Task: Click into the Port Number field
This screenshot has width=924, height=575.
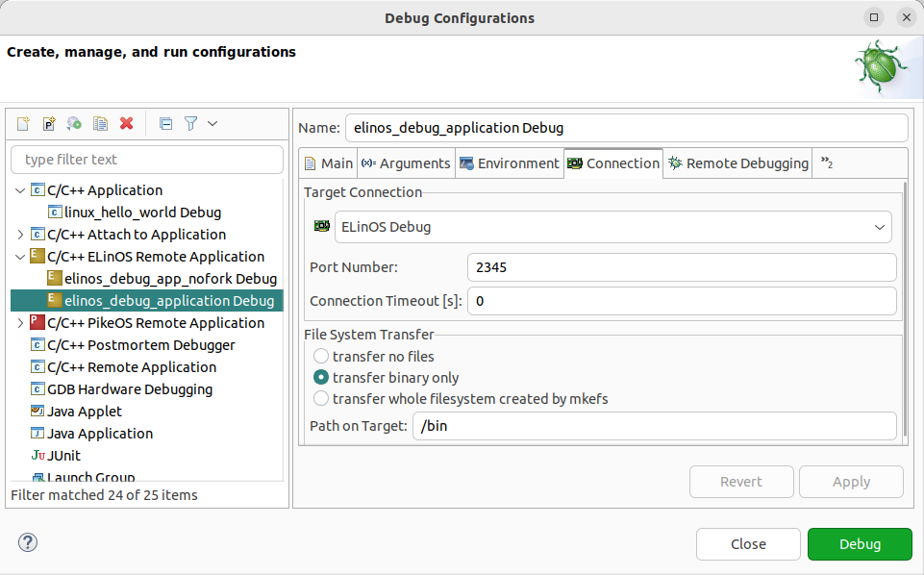Action: click(681, 267)
